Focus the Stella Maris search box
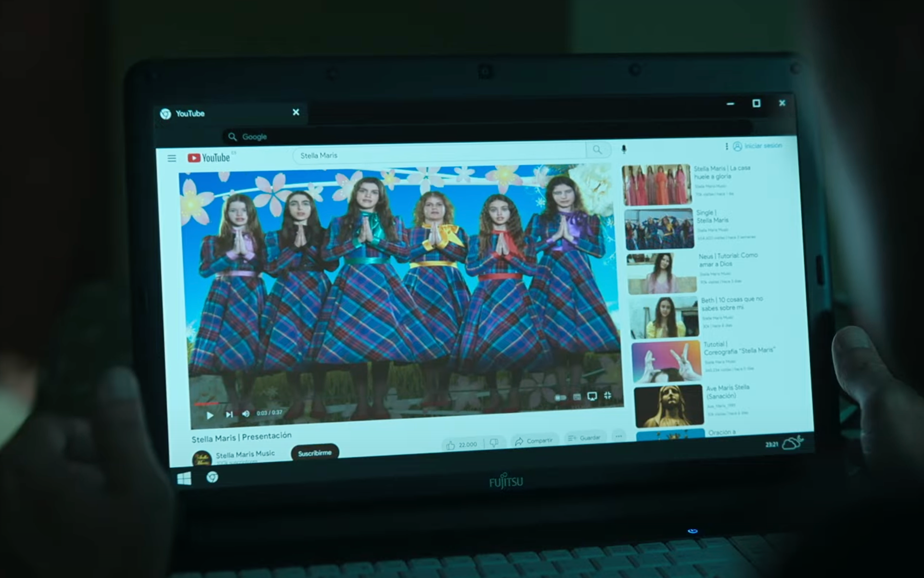 click(439, 154)
